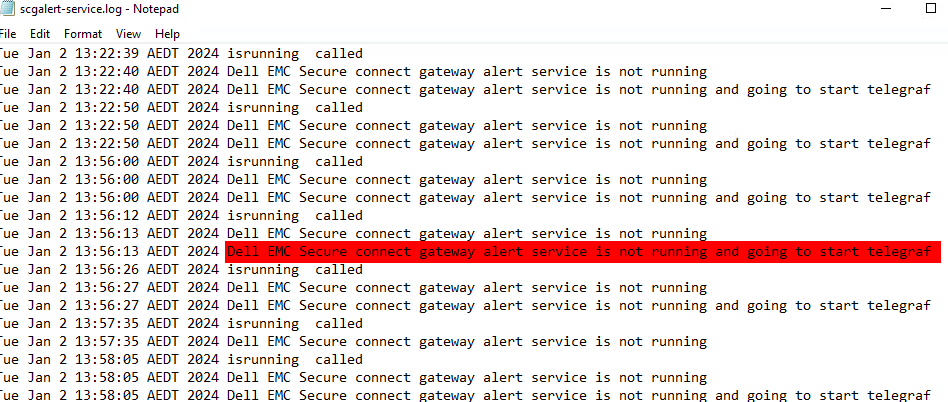Click 13:22:40 line ending in start telegraf
The width and height of the screenshot is (948, 402).
(465, 90)
